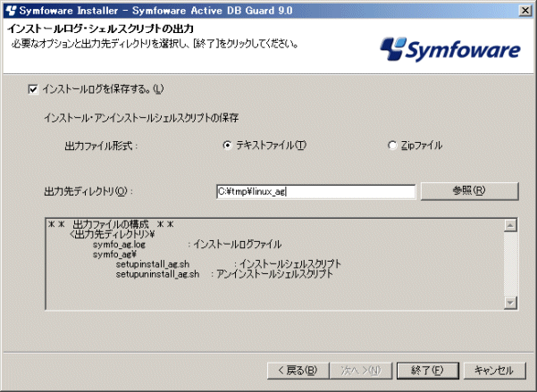Click the 出力先ディレクトリ input field

[315, 192]
